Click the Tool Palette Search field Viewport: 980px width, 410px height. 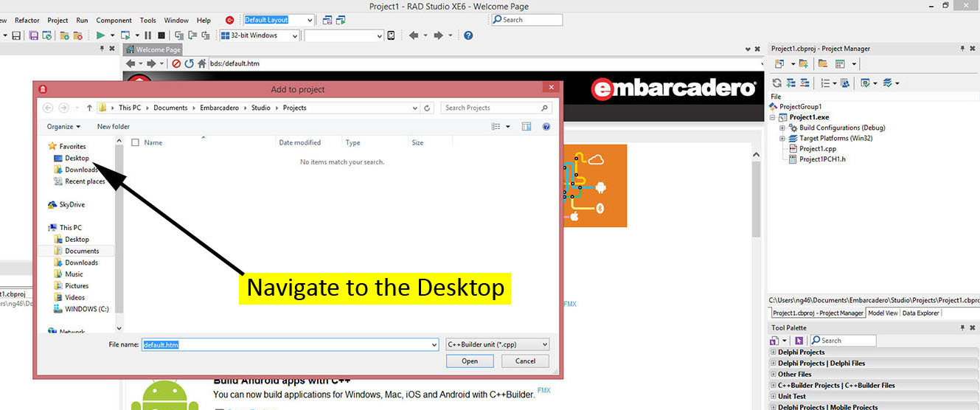(842, 341)
